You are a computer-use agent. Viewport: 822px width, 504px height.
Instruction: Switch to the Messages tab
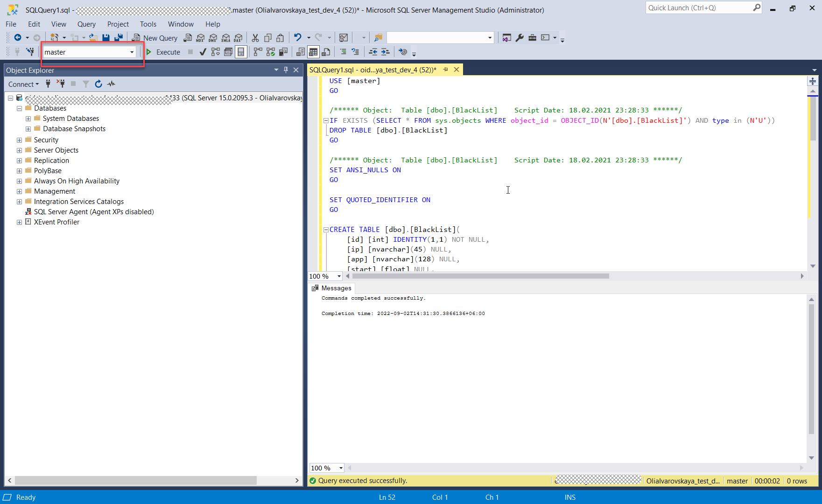coord(331,288)
